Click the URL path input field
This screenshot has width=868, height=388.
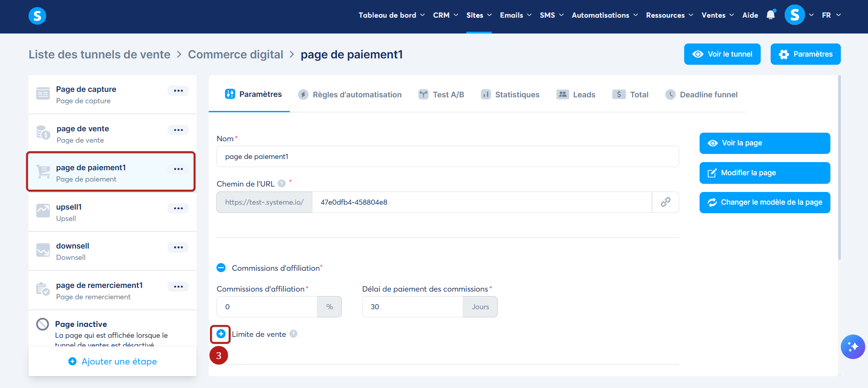(482, 202)
